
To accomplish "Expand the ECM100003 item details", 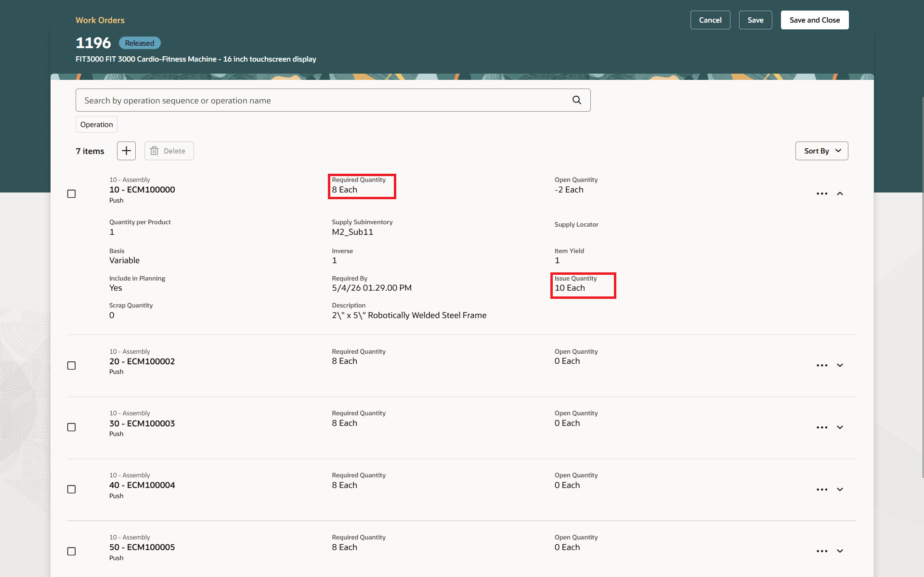I will pos(840,427).
